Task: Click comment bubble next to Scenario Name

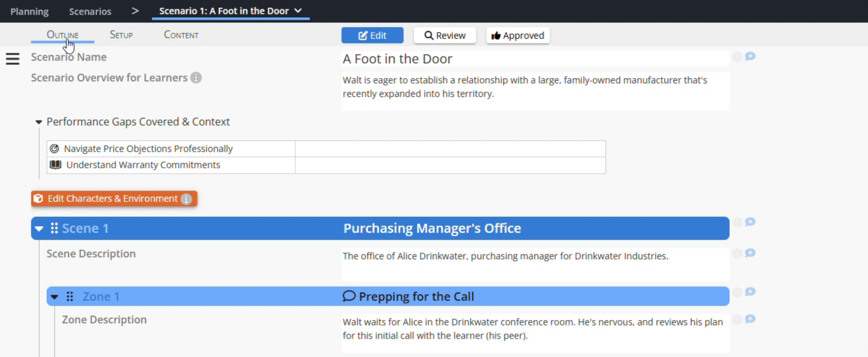Action: (750, 57)
